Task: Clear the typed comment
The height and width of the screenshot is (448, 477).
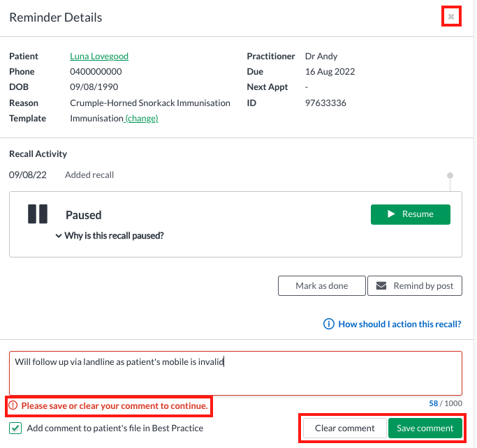Action: (345, 428)
